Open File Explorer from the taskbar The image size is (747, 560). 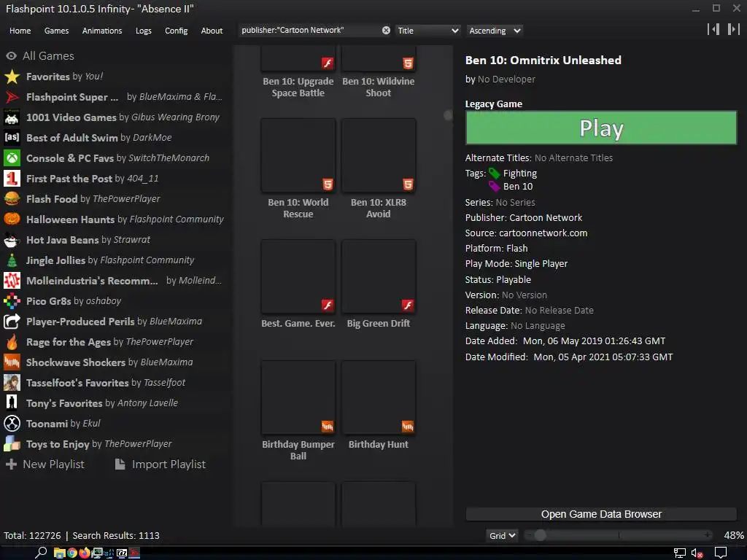[x=59, y=553]
